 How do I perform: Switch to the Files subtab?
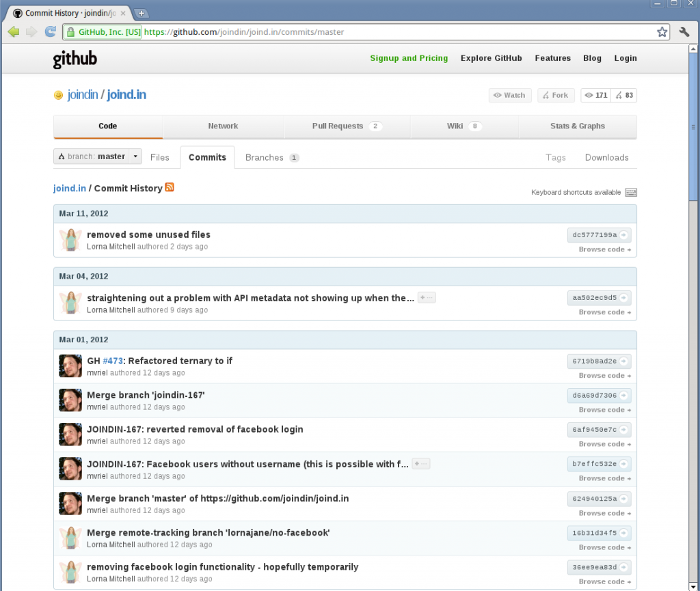160,157
